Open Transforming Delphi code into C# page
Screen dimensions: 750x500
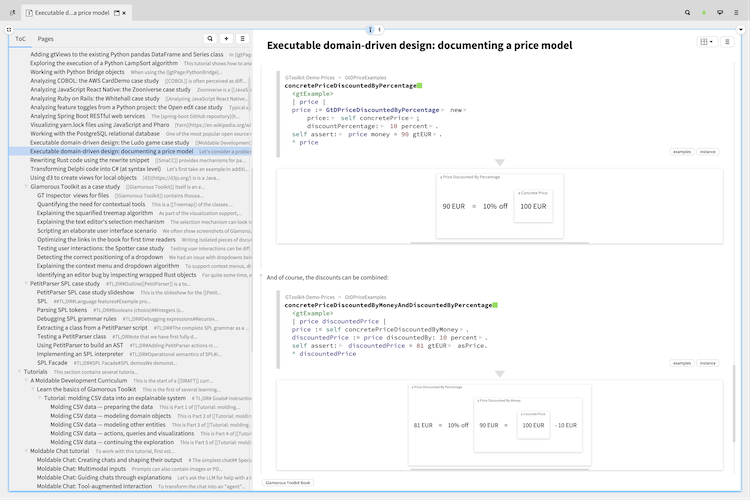coord(96,169)
